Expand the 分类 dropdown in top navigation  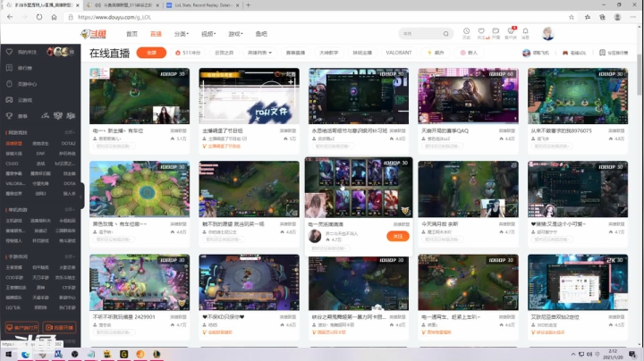tap(181, 34)
